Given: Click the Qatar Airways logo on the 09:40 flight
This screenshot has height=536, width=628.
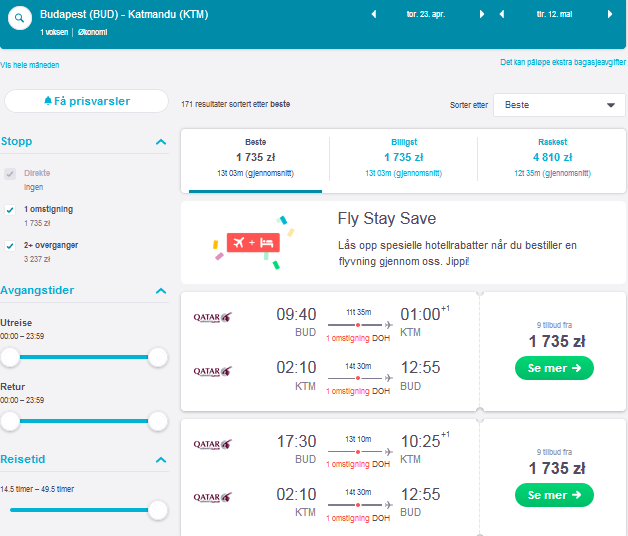Looking at the screenshot, I should coord(213,317).
